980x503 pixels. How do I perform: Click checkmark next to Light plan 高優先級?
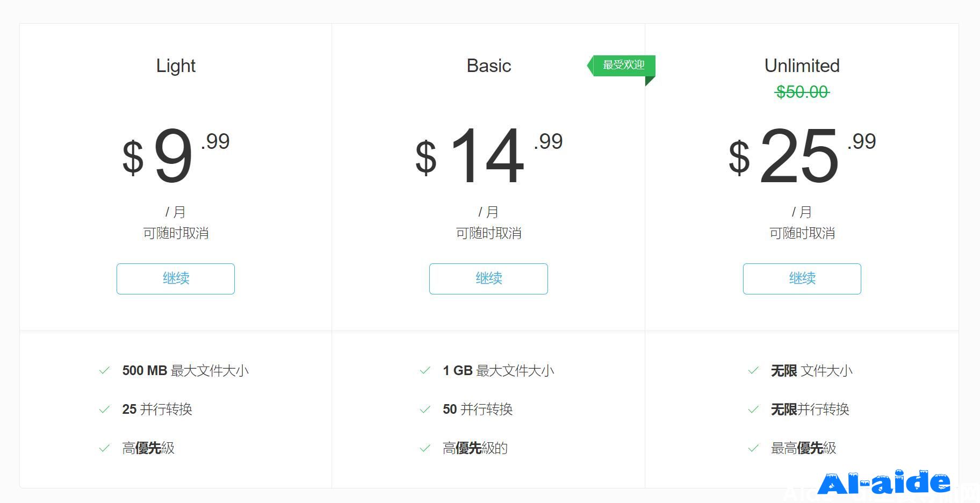pyautogui.click(x=104, y=448)
